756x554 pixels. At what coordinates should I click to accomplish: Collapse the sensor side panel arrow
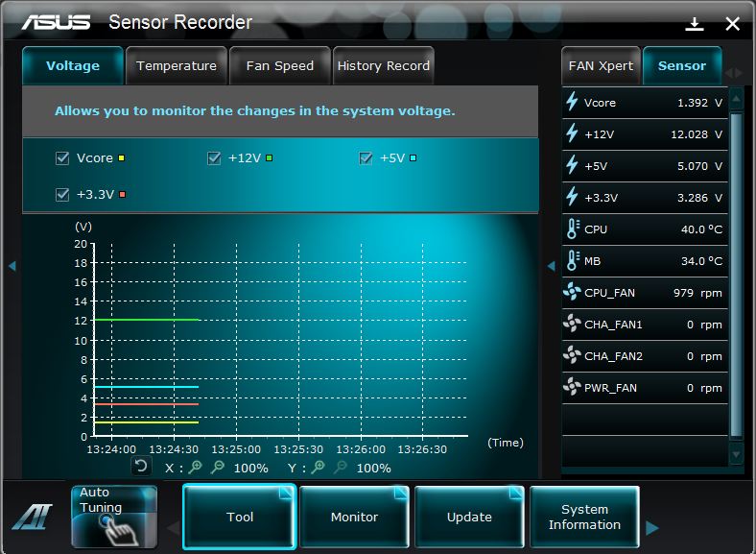point(552,266)
